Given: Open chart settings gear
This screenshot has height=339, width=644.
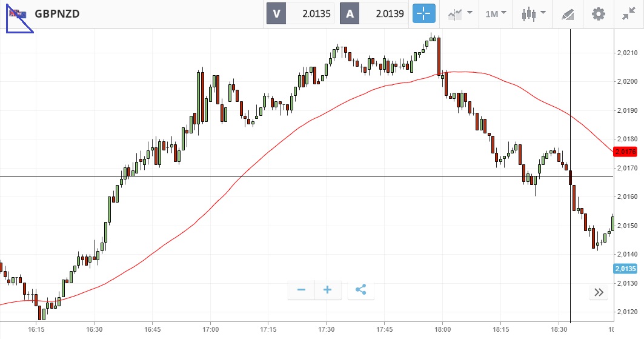Looking at the screenshot, I should [x=599, y=13].
